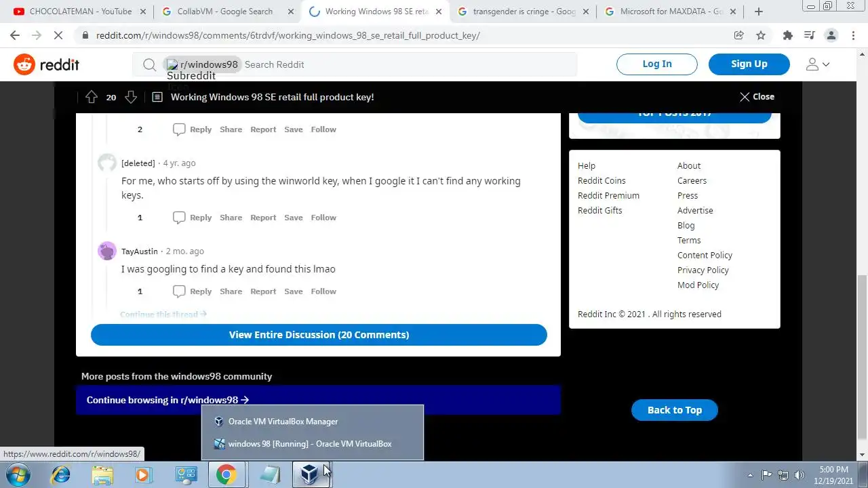Click Report on TayAustin's comment
Screen dimensions: 868x488
point(263,291)
